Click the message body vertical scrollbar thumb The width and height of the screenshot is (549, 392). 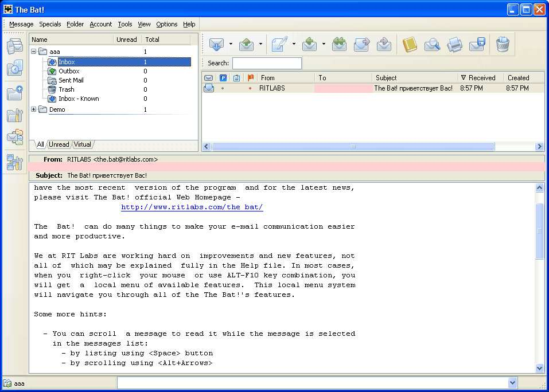coord(540,231)
